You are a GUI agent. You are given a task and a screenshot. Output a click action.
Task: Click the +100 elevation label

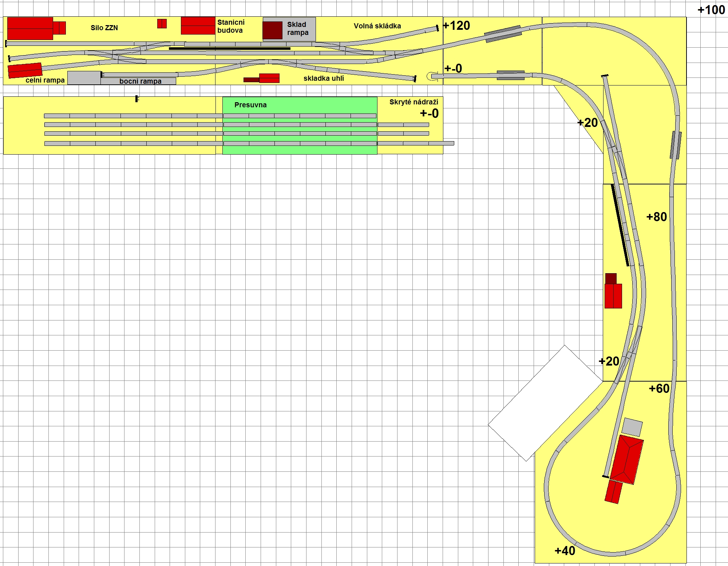[711, 10]
